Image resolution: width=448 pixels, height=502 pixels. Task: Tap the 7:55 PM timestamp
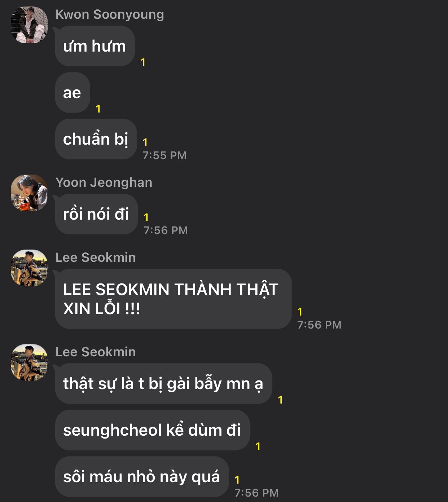click(x=164, y=155)
